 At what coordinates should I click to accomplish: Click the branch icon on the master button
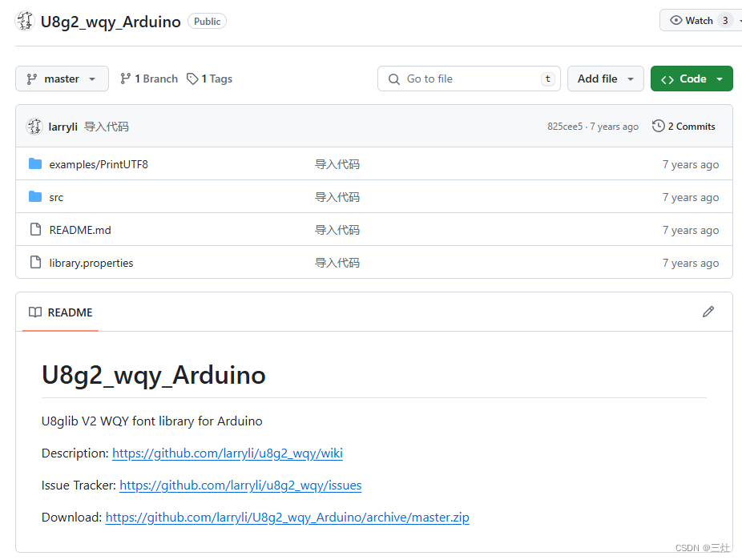[32, 79]
